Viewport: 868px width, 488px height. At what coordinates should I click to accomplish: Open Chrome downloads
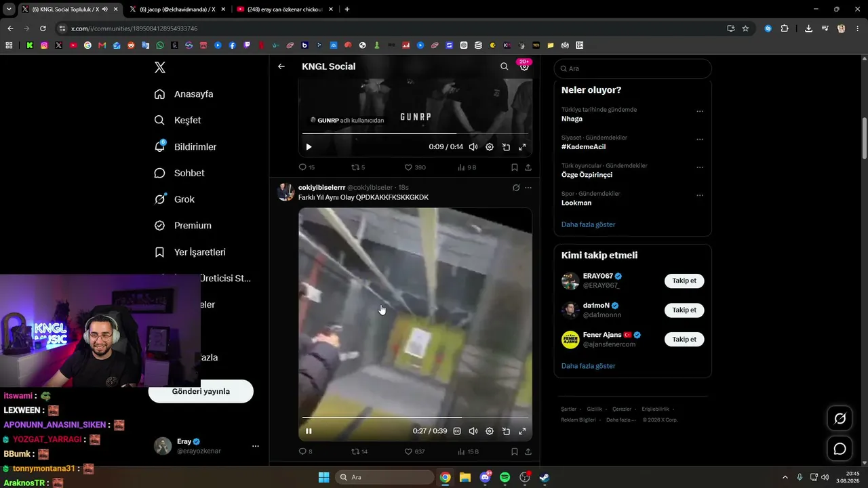(x=808, y=28)
